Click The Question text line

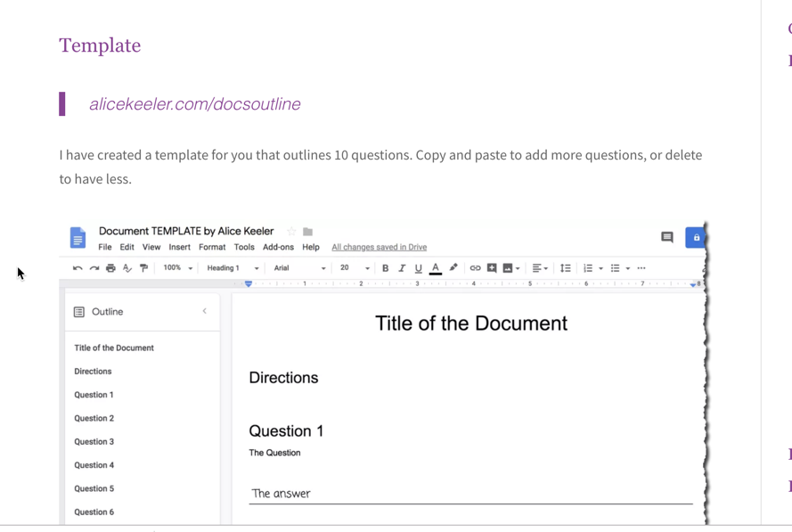tap(274, 453)
